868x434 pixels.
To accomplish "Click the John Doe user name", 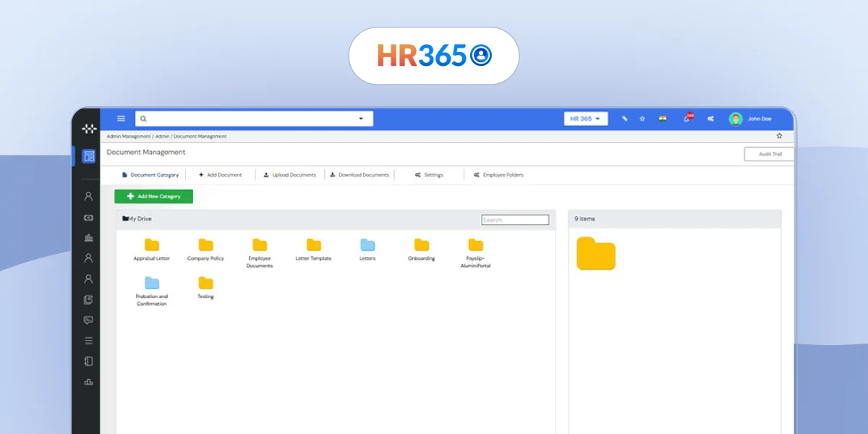I will [759, 119].
